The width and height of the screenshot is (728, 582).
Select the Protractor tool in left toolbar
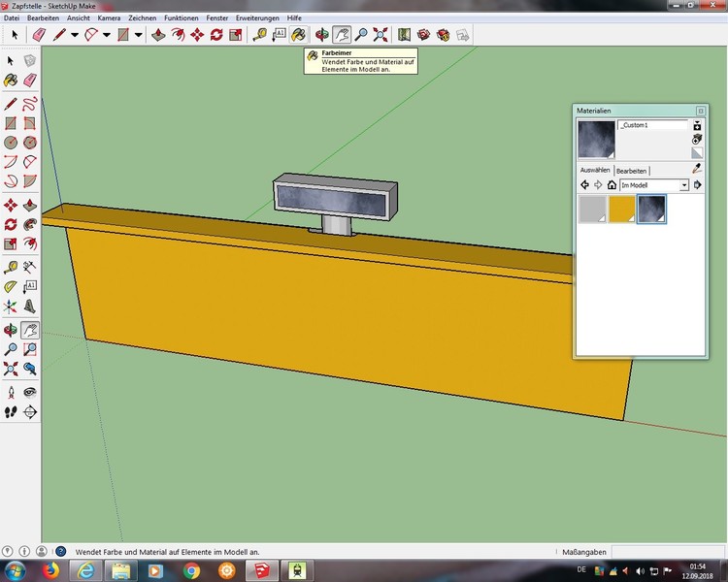[x=11, y=286]
